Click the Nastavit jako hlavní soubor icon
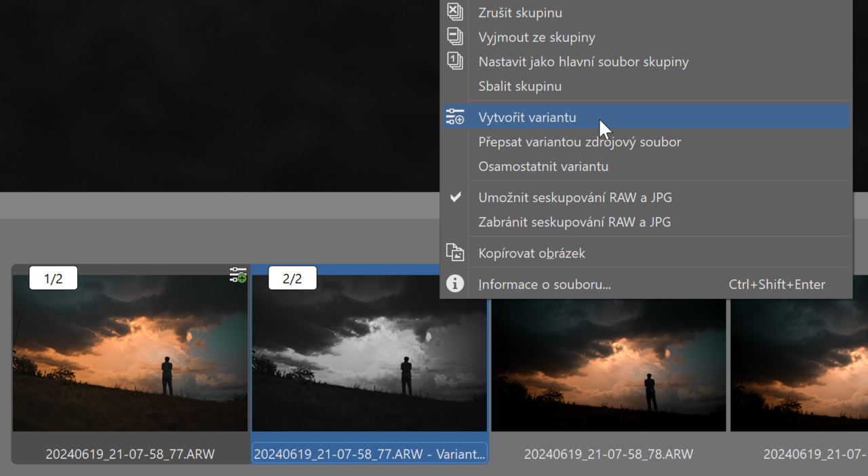The width and height of the screenshot is (868, 476). coord(455,61)
